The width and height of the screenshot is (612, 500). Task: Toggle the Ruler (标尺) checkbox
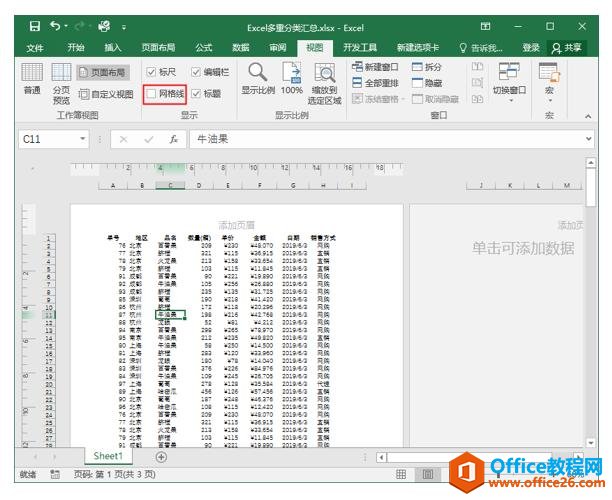(x=151, y=72)
